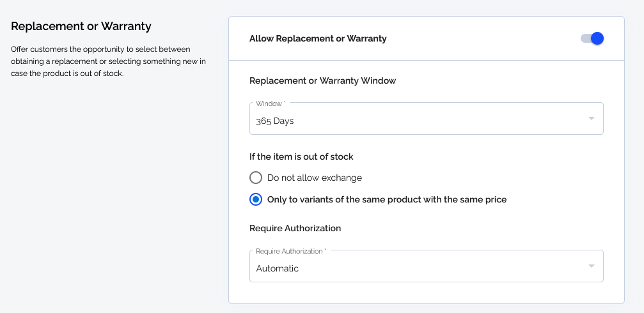Click the 'Only to variants of the same product' label
The image size is (644, 313).
pos(387,199)
